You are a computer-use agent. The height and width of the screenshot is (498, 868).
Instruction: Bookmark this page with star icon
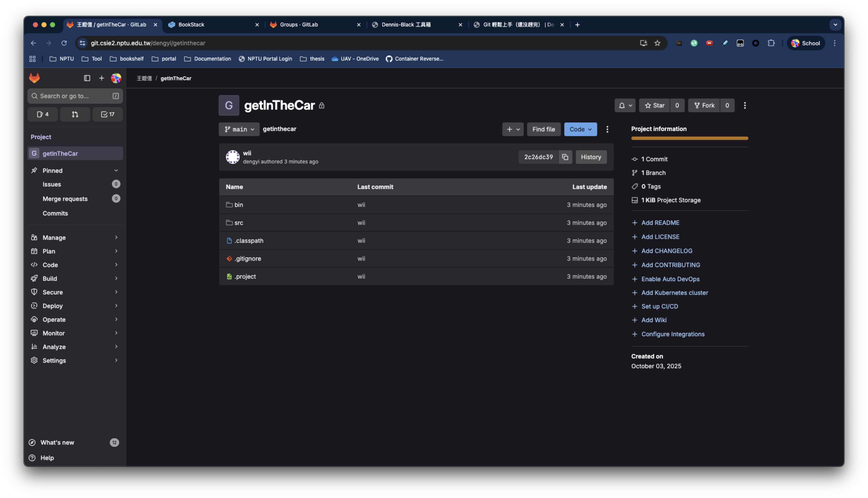(x=657, y=43)
